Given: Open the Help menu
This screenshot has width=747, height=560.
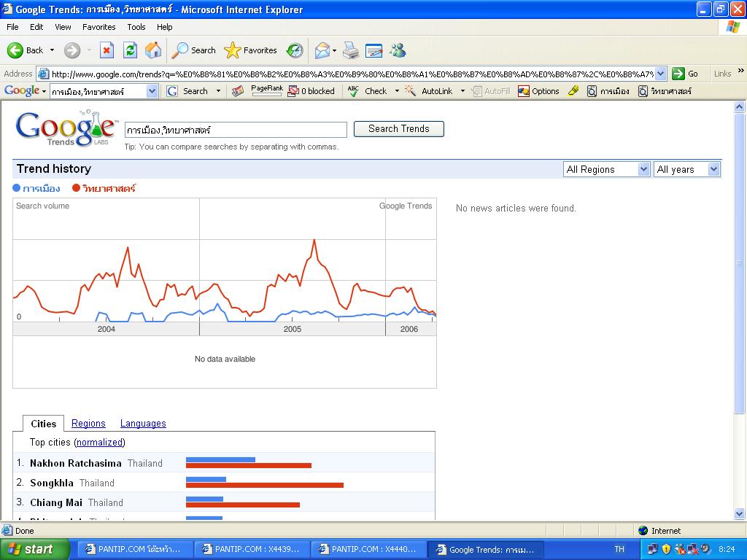Looking at the screenshot, I should pyautogui.click(x=164, y=27).
